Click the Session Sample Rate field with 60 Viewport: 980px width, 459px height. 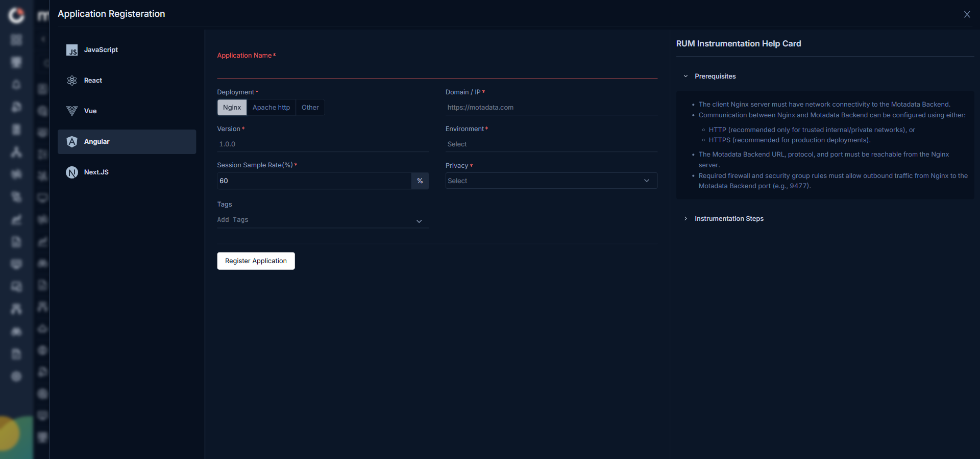tap(314, 181)
